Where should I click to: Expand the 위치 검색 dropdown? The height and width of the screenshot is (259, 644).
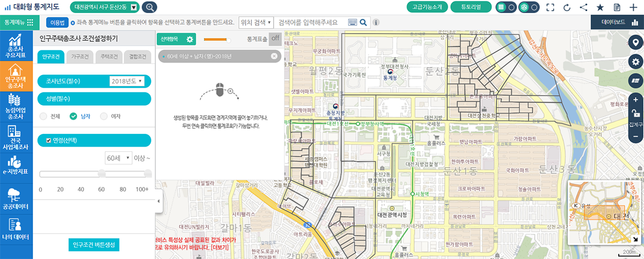[x=256, y=23]
